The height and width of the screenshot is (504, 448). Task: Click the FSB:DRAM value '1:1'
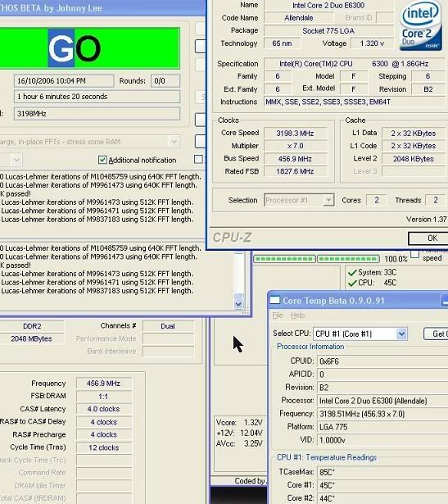point(104,396)
